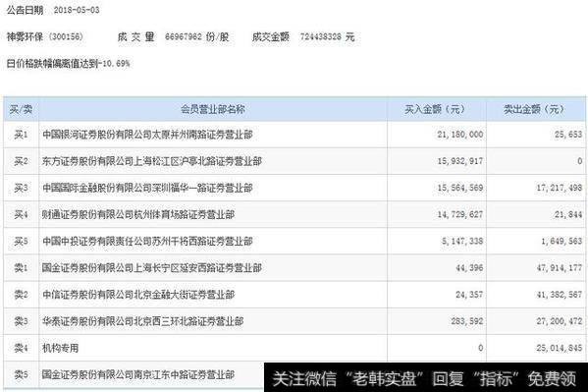The width and height of the screenshot is (588, 392).
Task: Click buy amount 15,932,917
Action: 460,161
